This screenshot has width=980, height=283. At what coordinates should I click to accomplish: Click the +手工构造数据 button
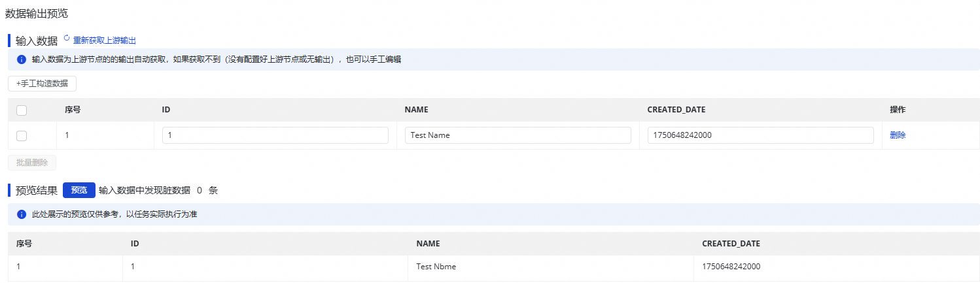pos(43,84)
